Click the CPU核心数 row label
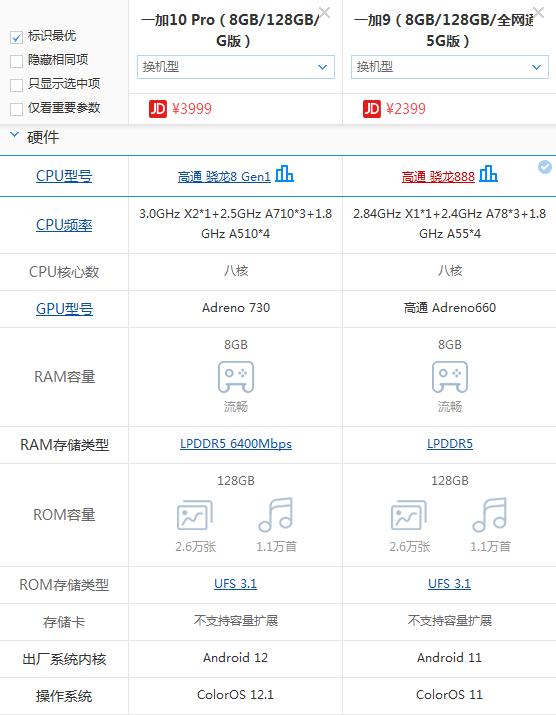The height and width of the screenshot is (715, 556). (x=64, y=272)
